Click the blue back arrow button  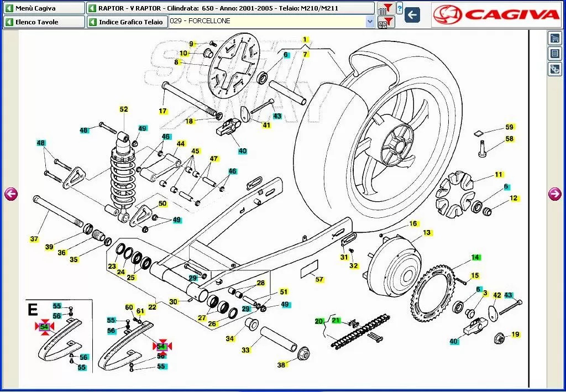[x=412, y=15]
